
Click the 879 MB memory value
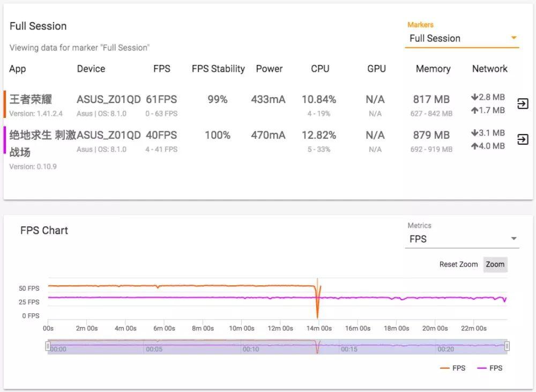[431, 135]
